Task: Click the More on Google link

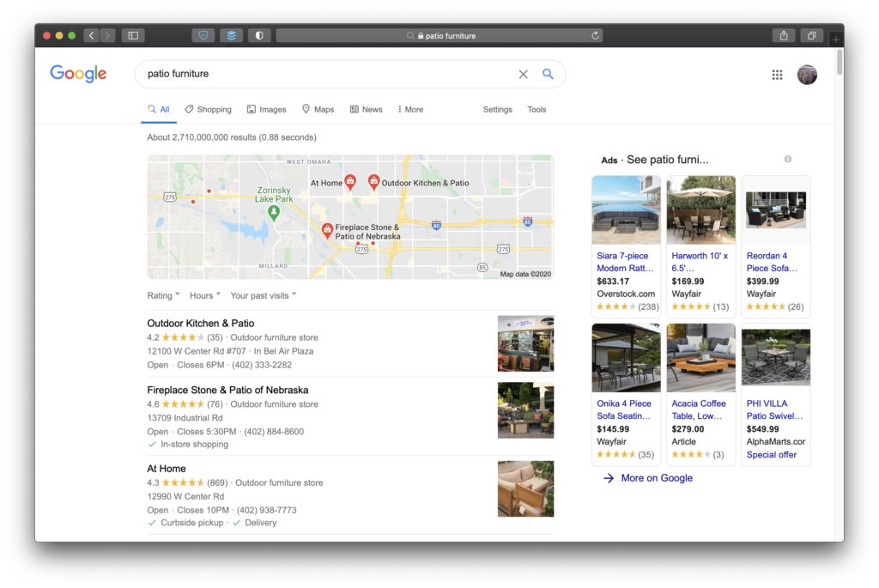Action: (657, 478)
